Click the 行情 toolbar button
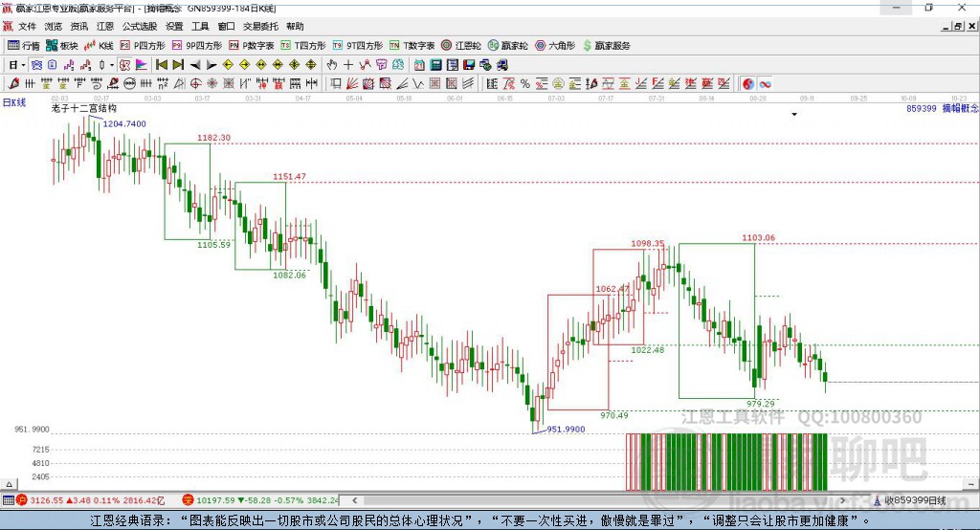Image resolution: width=980 pixels, height=530 pixels. (x=24, y=46)
